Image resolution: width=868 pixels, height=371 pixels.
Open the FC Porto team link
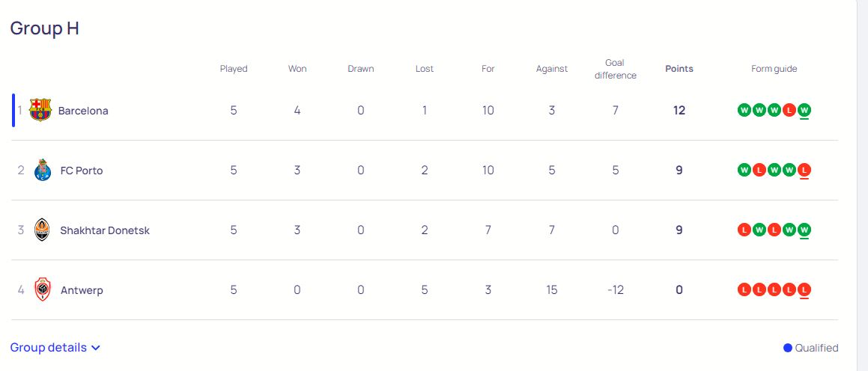(82, 171)
